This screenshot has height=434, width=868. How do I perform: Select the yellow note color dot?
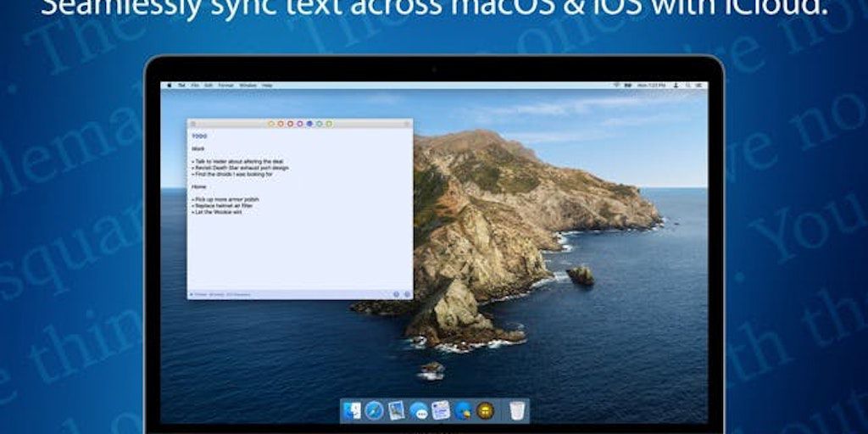[x=271, y=124]
